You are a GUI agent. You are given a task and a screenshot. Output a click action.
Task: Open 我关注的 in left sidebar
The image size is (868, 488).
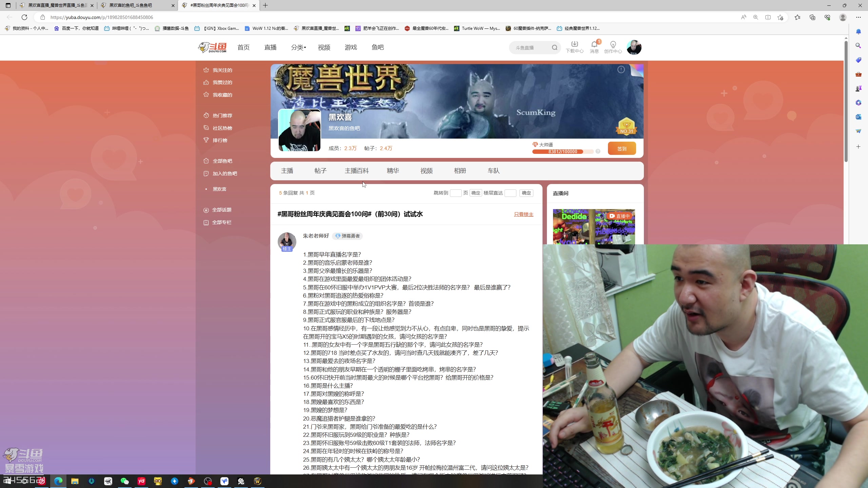(x=218, y=70)
